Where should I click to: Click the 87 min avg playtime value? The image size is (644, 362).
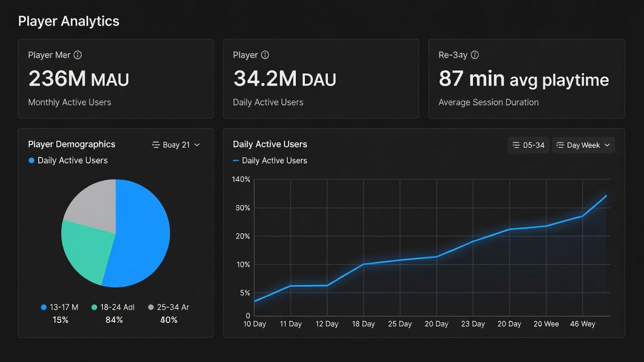pyautogui.click(x=524, y=79)
